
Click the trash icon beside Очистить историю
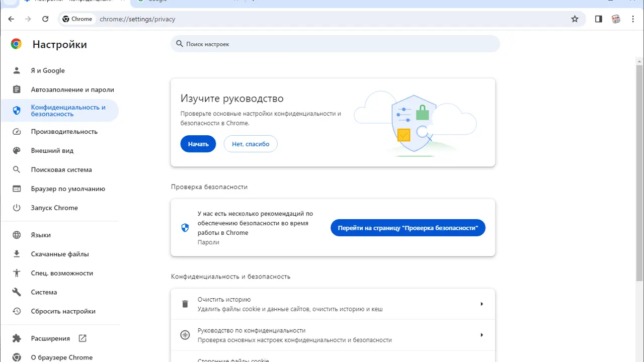[185, 304]
